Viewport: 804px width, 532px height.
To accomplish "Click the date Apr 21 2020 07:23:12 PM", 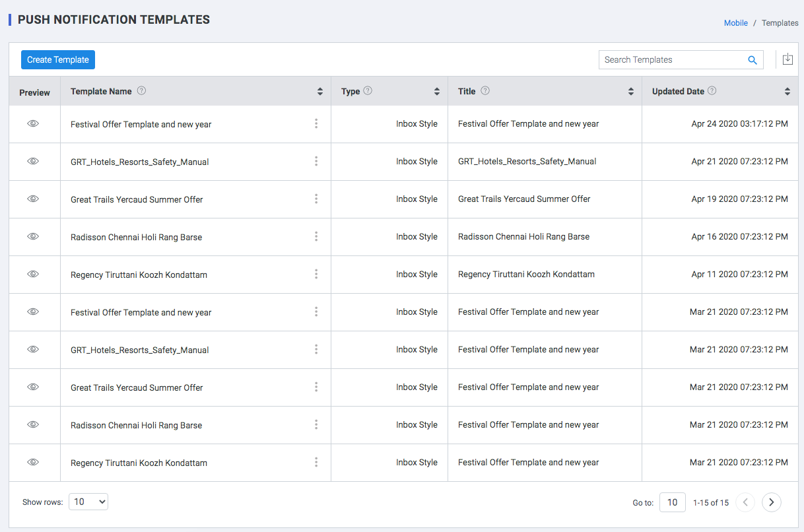I will [740, 162].
